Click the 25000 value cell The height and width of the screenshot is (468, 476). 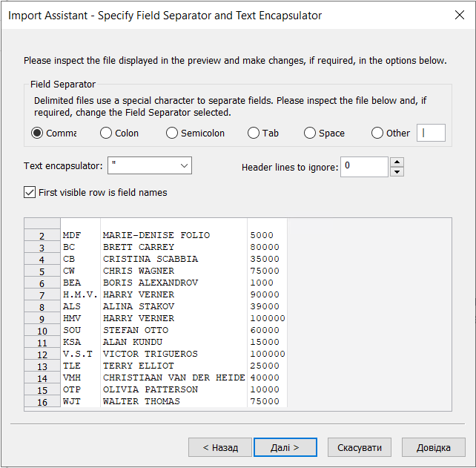[x=267, y=366]
